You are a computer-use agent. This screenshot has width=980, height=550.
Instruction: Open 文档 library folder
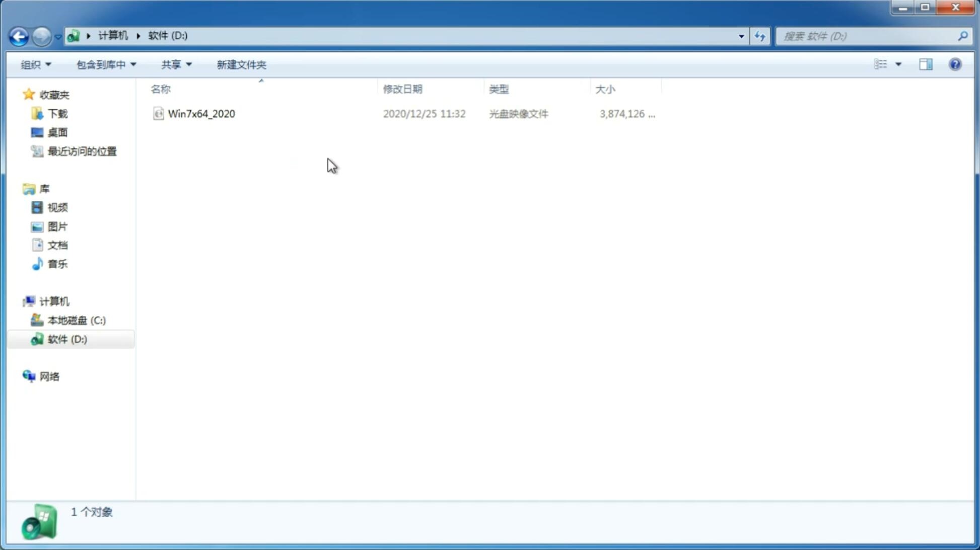click(57, 245)
